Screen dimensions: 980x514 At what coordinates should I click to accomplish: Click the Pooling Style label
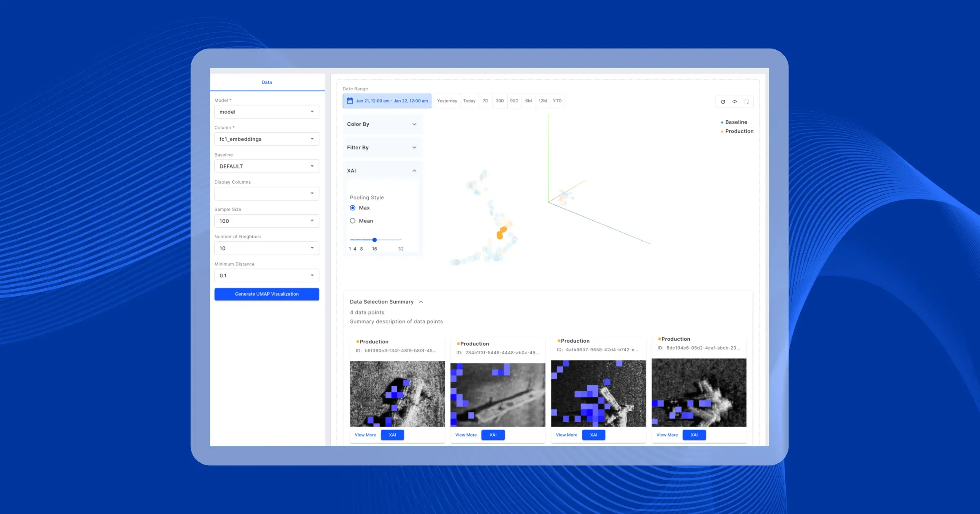pyautogui.click(x=367, y=197)
